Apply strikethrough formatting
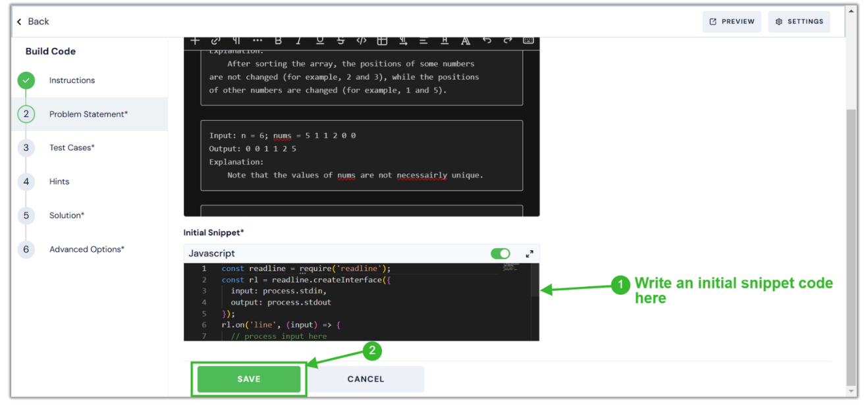 pos(340,40)
